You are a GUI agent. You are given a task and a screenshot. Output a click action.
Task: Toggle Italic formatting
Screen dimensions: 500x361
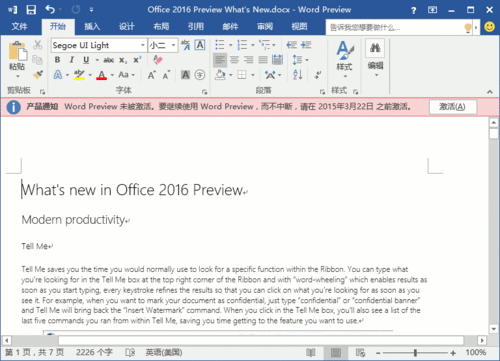[72, 60]
